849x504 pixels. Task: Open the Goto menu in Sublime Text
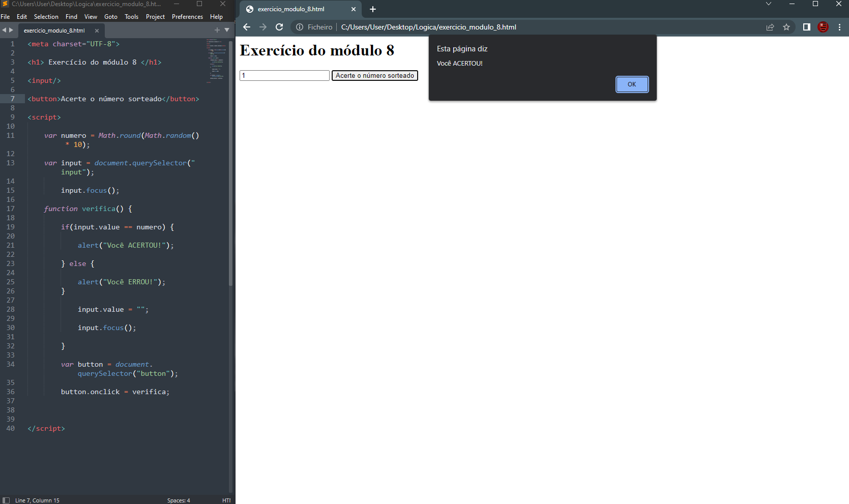(111, 17)
